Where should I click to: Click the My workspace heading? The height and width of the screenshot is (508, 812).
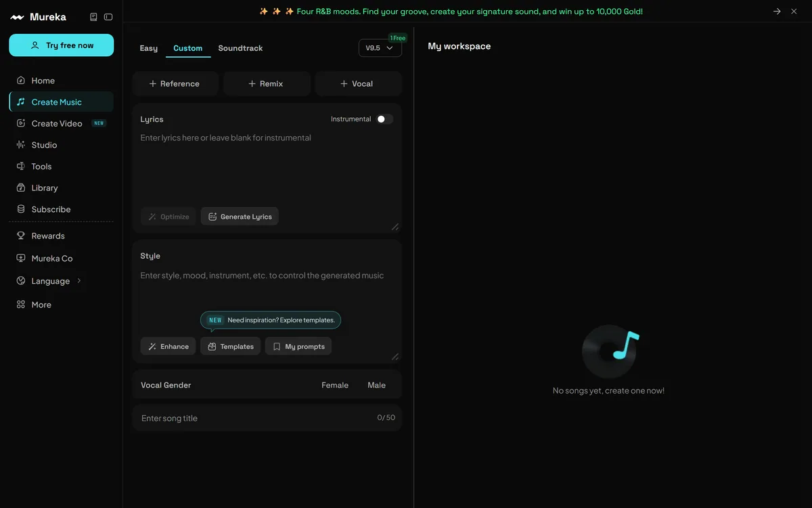(x=459, y=46)
